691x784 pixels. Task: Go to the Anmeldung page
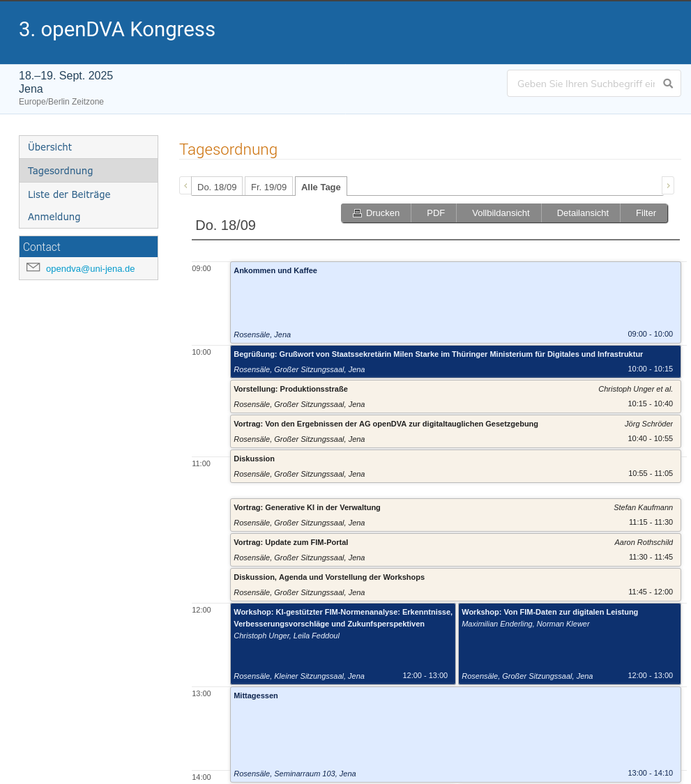coord(54,217)
